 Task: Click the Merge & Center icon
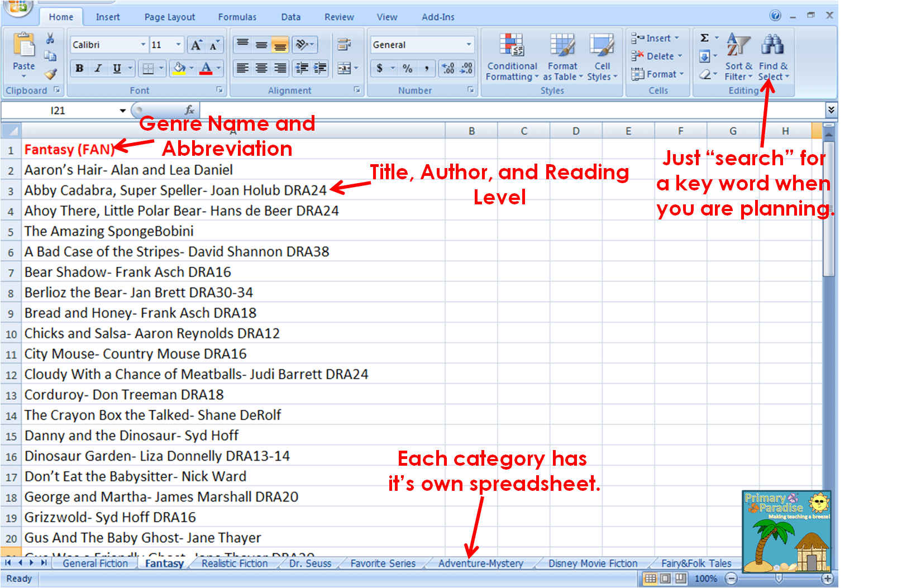(x=345, y=69)
